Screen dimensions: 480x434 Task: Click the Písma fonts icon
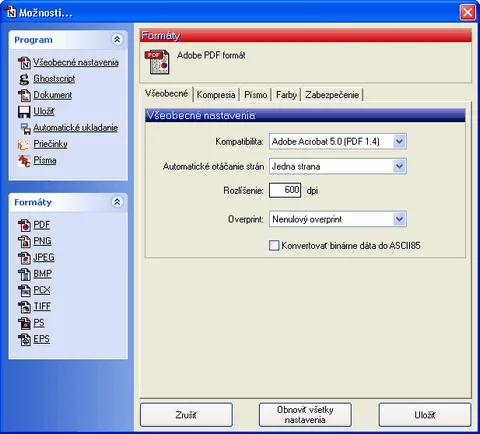24,161
